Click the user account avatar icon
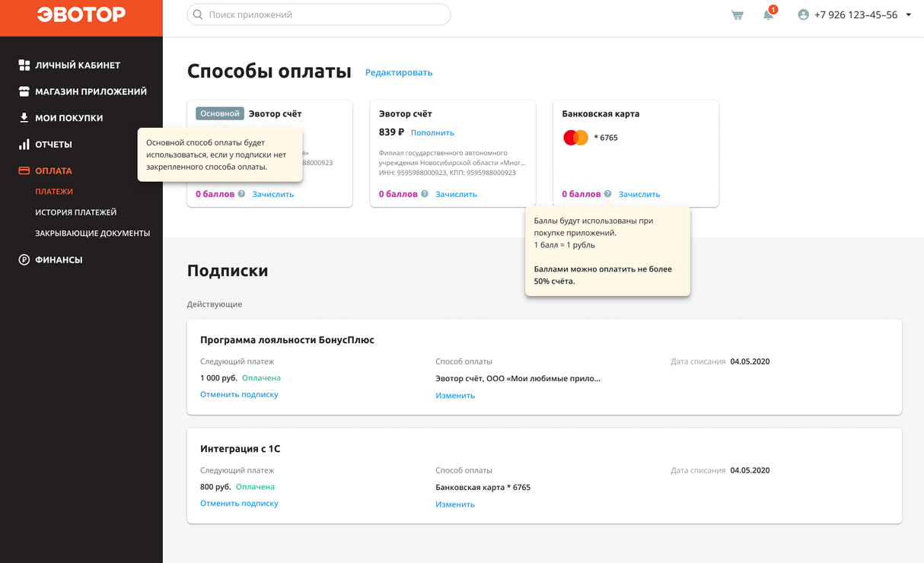This screenshot has height=563, width=924. 803,14
